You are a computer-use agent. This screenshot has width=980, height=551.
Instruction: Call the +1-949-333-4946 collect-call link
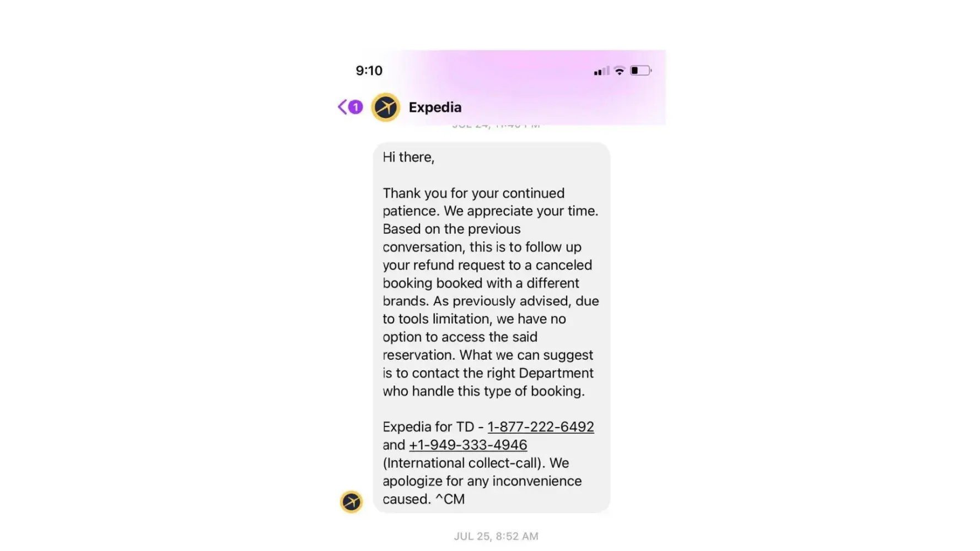tap(468, 445)
